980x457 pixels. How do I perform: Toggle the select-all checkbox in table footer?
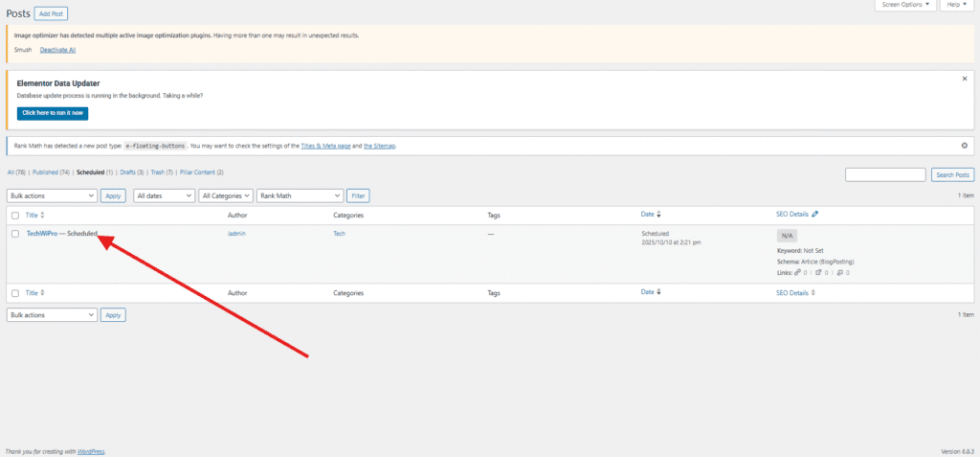click(x=15, y=292)
